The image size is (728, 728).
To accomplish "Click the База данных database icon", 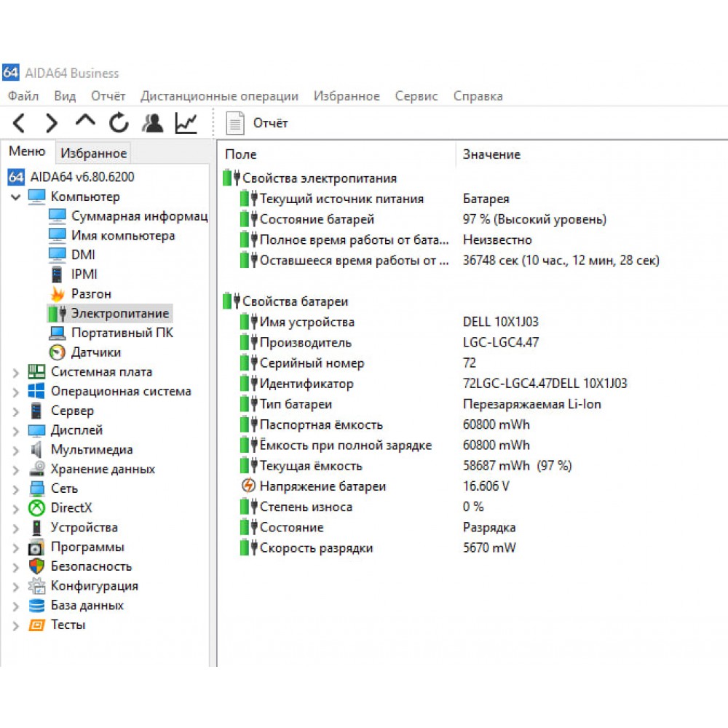I will (36, 606).
